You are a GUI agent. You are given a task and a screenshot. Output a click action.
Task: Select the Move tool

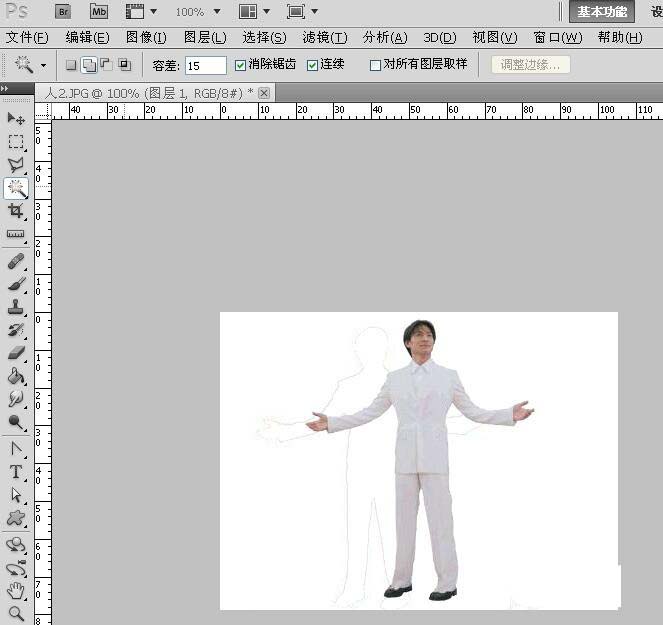(x=16, y=118)
